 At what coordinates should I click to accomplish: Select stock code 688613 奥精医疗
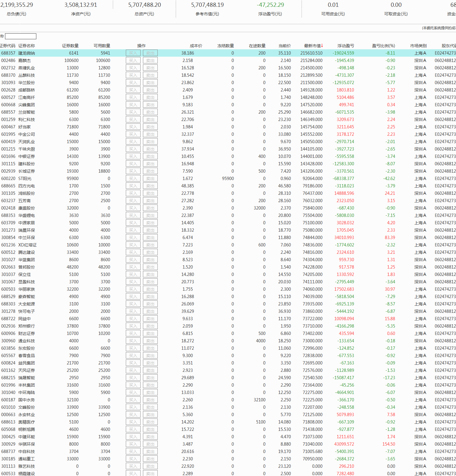[x=8, y=422]
